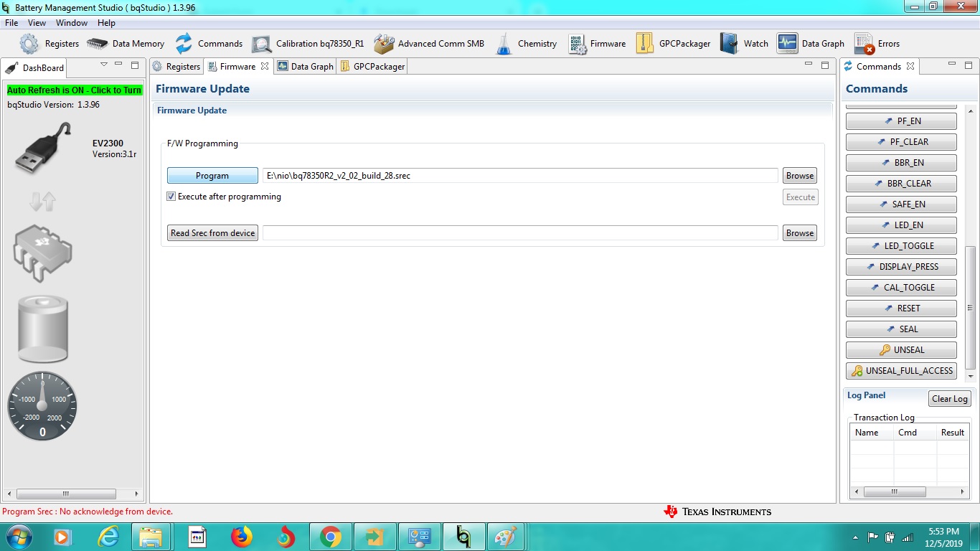Screen dimensions: 980x551
Task: Switch to the GPCPackager tab
Action: (372, 66)
